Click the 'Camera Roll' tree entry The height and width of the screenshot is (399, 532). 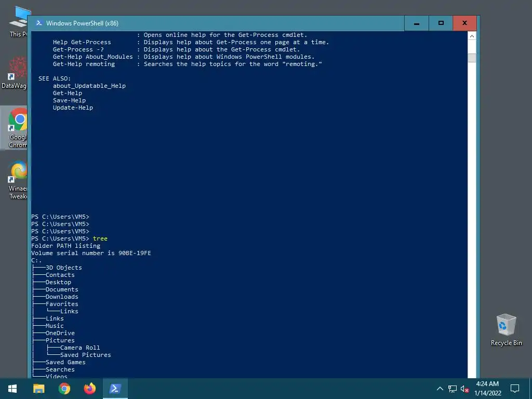click(80, 348)
